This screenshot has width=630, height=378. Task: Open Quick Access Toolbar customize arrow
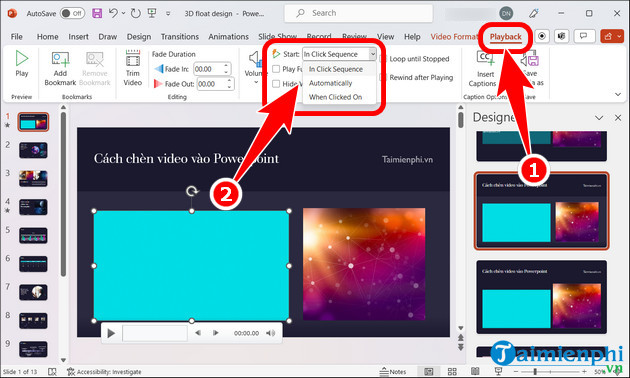(x=168, y=13)
